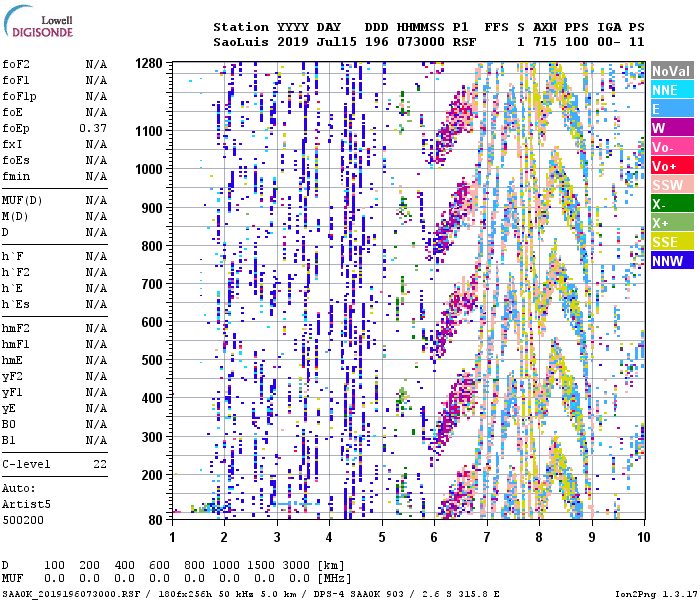Click the h`Es parameter label

(16, 304)
